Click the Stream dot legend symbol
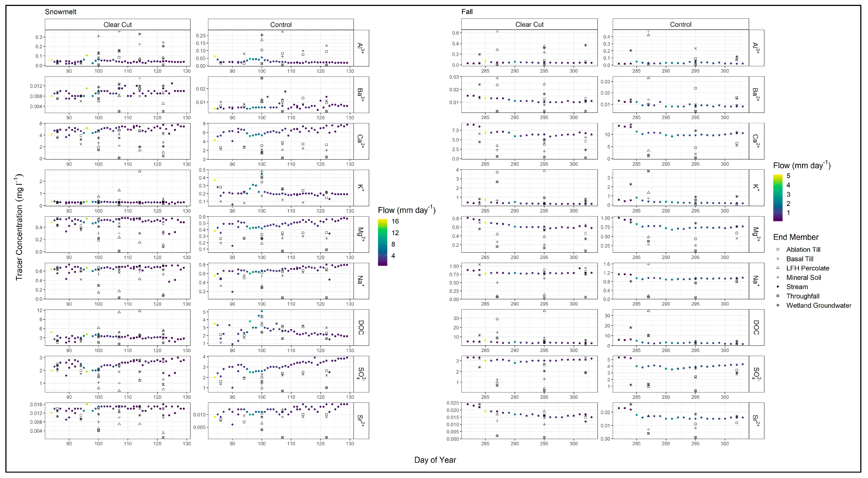This screenshot has height=478, width=868. pyautogui.click(x=778, y=287)
